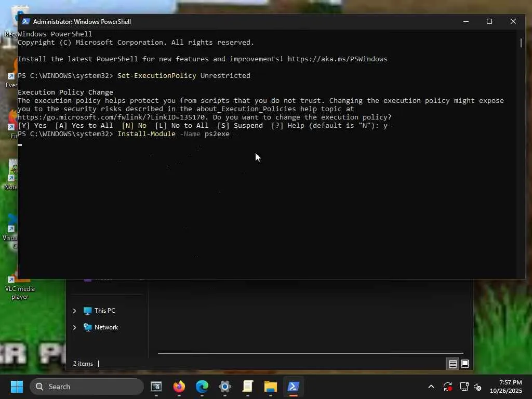Screen dimensions: 532x399
Task: Click the Install-Module command text
Action: [x=146, y=134]
